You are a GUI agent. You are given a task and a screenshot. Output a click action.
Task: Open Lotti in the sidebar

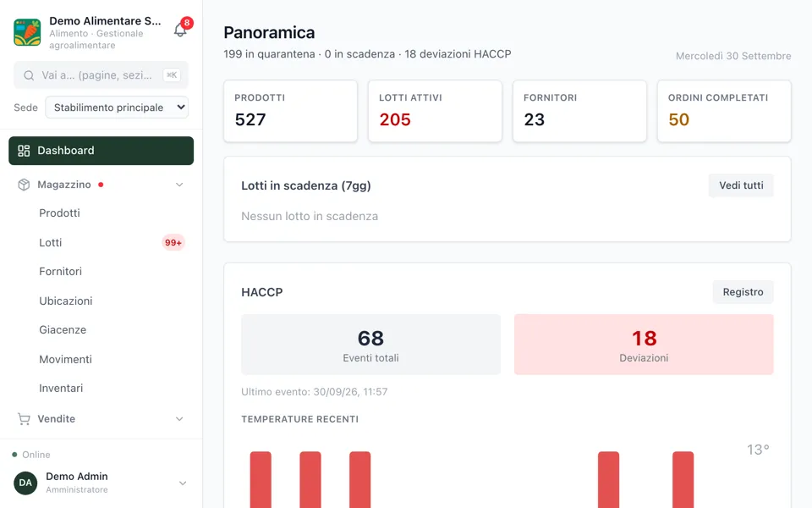point(50,243)
